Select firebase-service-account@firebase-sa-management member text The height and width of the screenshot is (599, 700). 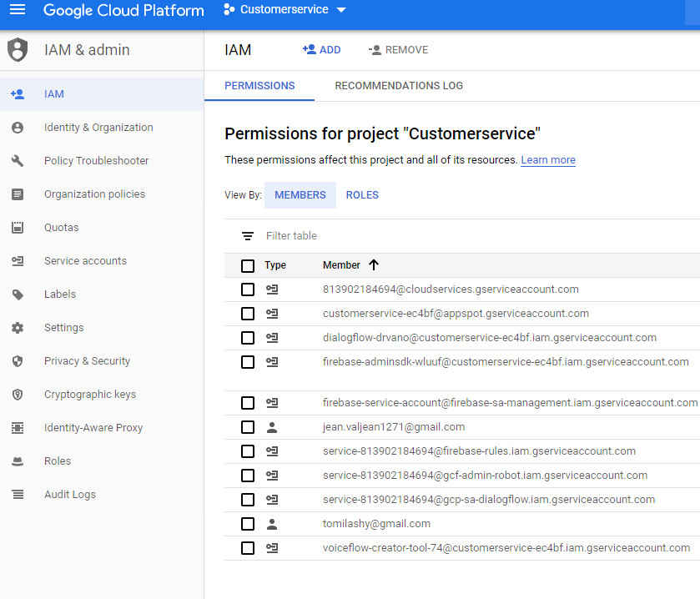click(x=511, y=403)
